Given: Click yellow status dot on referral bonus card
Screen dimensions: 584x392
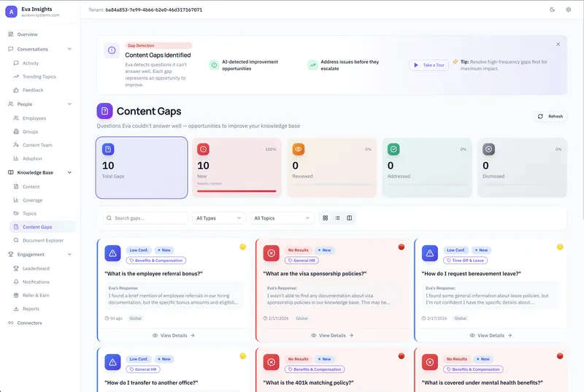Looking at the screenshot, I should (243, 247).
